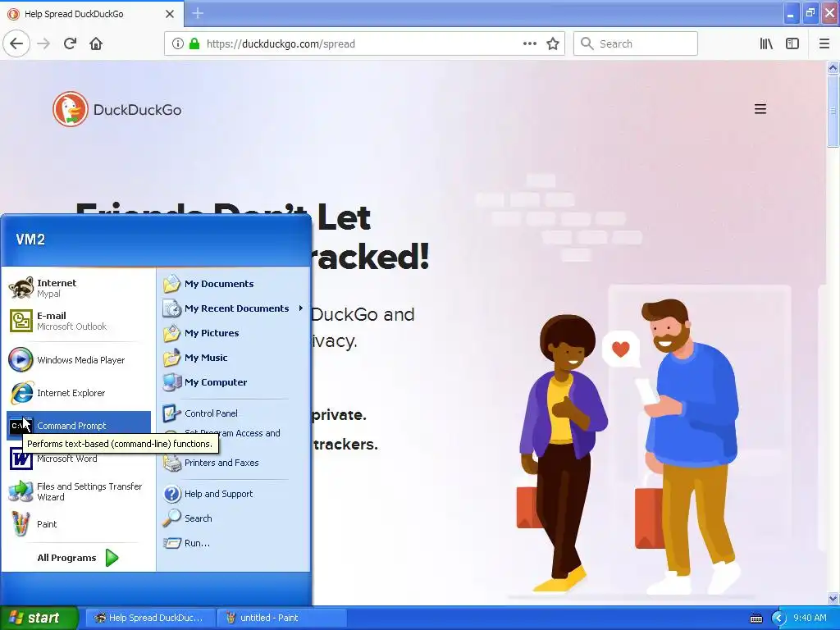Viewport: 840px width, 630px height.
Task: Click the 9:40 AM system clock
Action: coord(810,618)
